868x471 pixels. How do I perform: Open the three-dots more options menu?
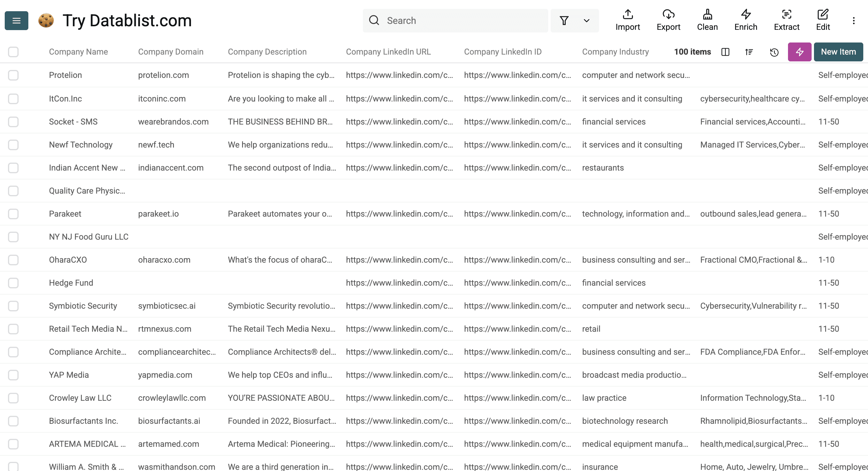[x=854, y=21]
